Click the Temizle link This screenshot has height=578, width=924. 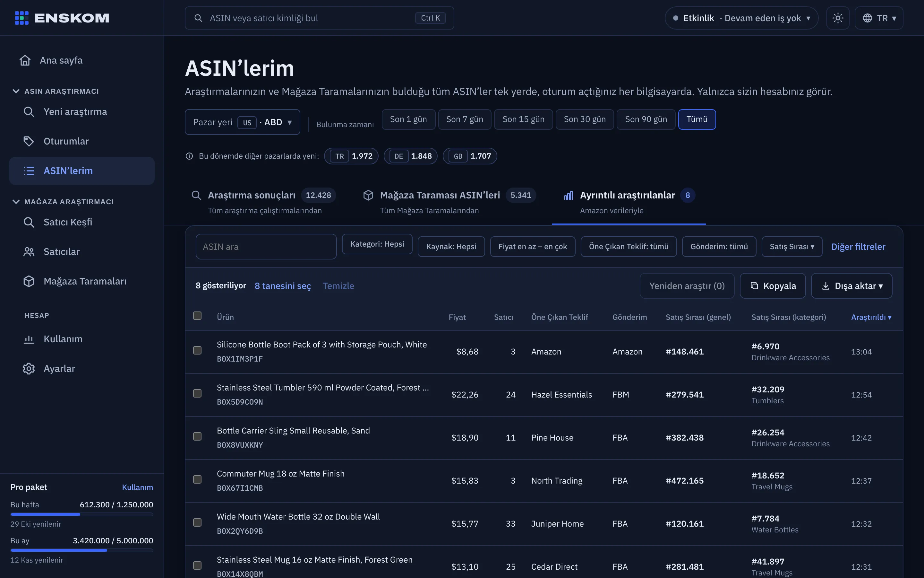click(338, 286)
